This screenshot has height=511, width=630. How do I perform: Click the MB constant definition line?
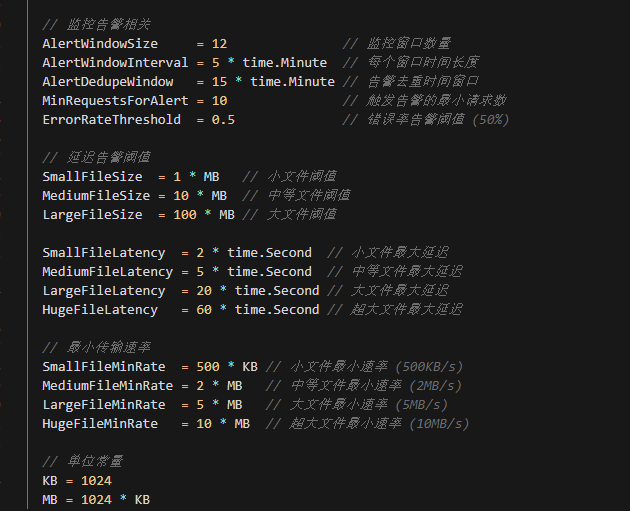[x=96, y=500]
